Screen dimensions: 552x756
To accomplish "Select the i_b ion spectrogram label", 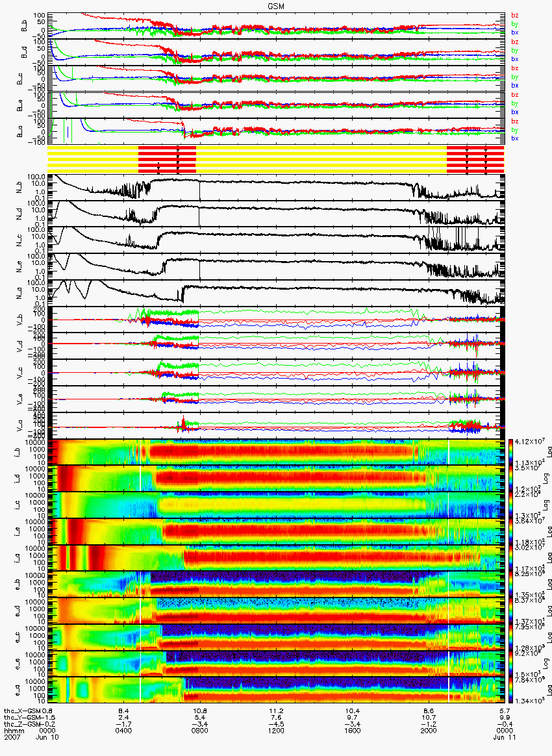I will (18, 452).
